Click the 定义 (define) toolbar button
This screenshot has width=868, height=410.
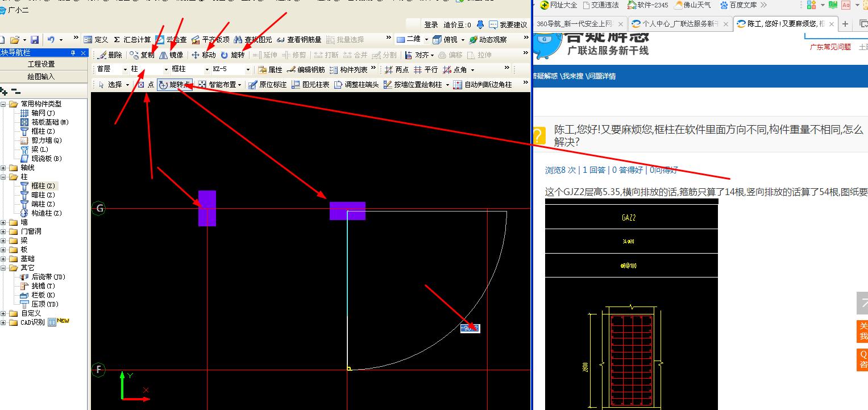[x=95, y=40]
